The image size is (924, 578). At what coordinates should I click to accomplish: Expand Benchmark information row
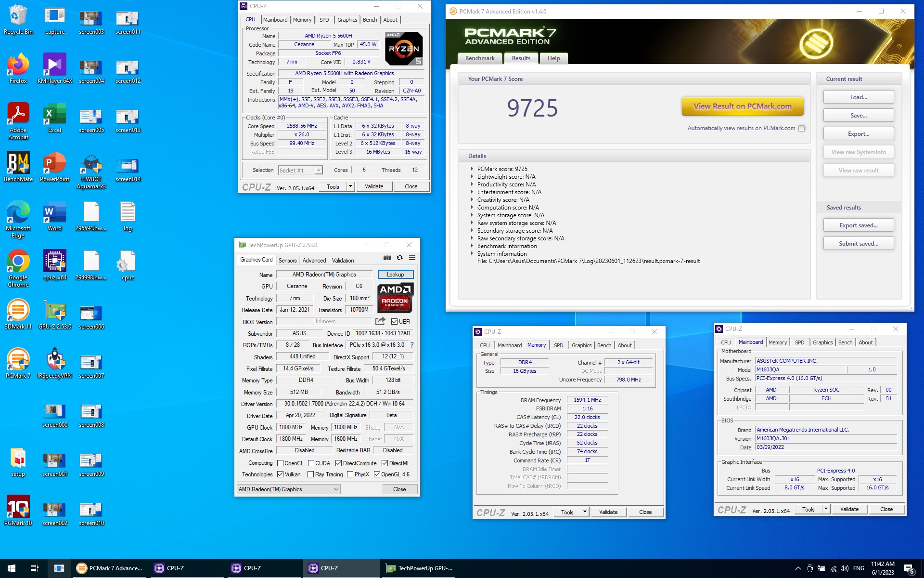click(472, 246)
